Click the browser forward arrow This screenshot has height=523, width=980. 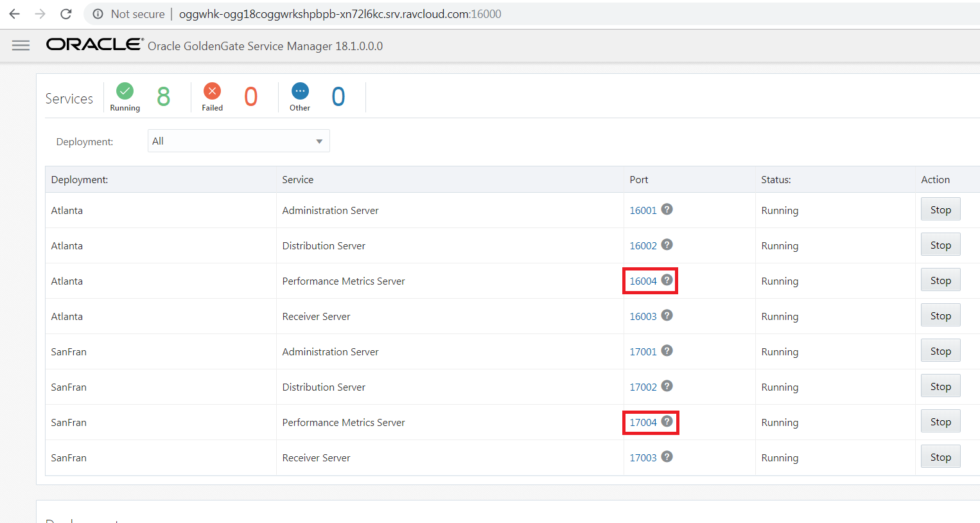coord(40,13)
